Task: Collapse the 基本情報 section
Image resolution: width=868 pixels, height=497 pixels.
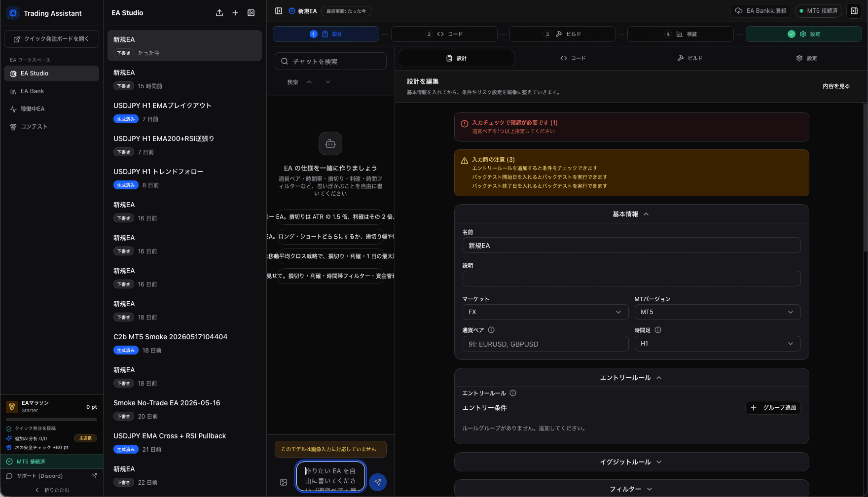Action: coord(631,214)
